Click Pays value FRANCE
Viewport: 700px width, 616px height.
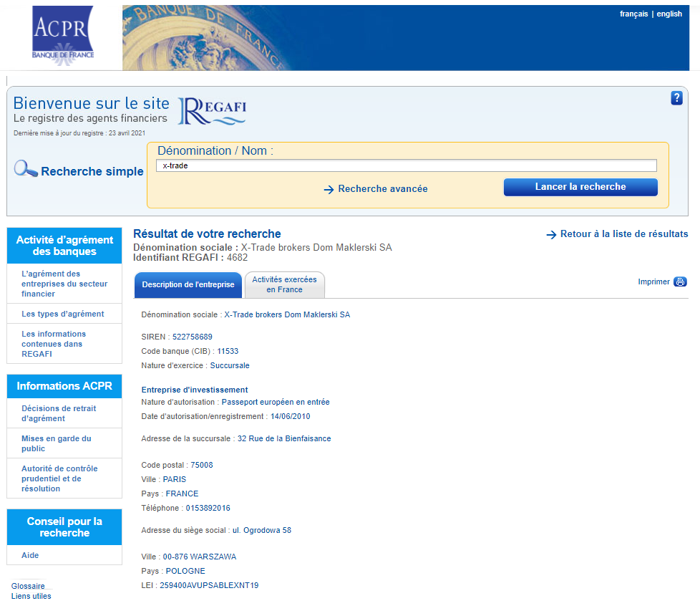pyautogui.click(x=182, y=494)
